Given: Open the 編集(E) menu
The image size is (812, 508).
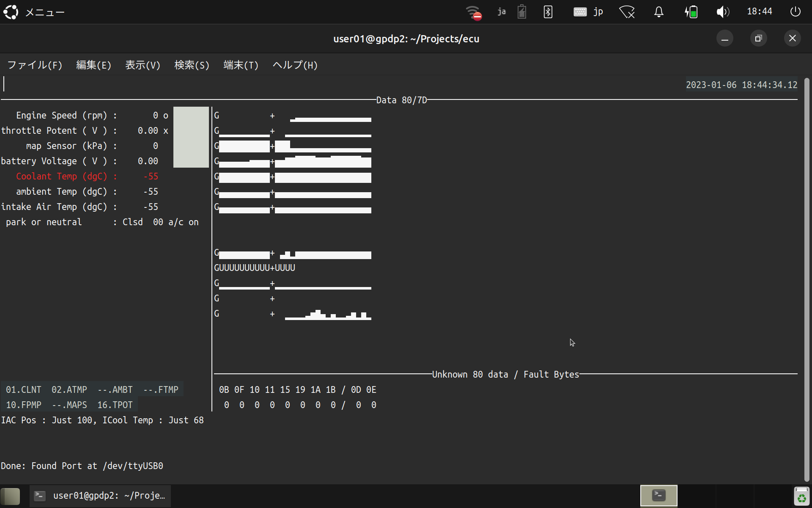Looking at the screenshot, I should [x=93, y=65].
